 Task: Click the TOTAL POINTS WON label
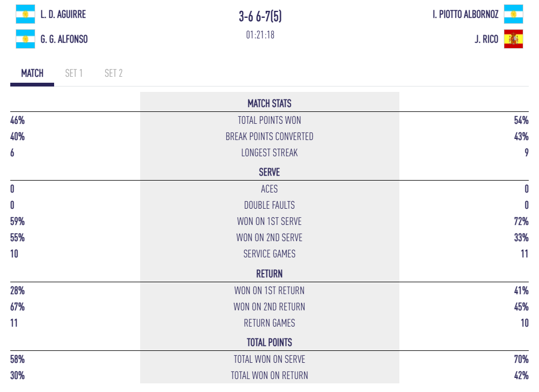coord(269,120)
